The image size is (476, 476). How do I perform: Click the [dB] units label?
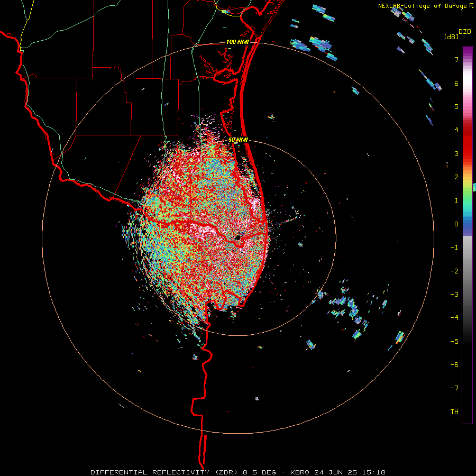451,36
